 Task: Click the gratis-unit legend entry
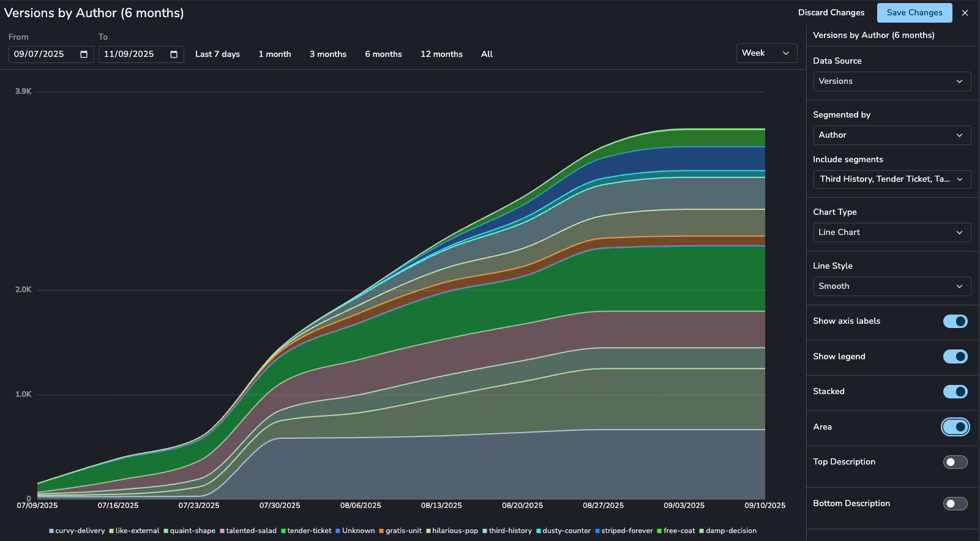click(x=400, y=531)
